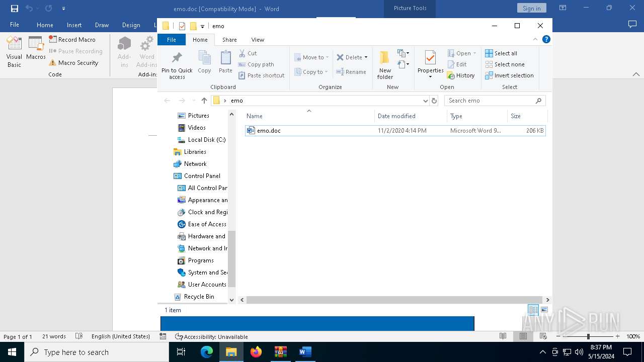This screenshot has width=644, height=362.
Task: Open Word comments icon
Action: click(x=632, y=24)
